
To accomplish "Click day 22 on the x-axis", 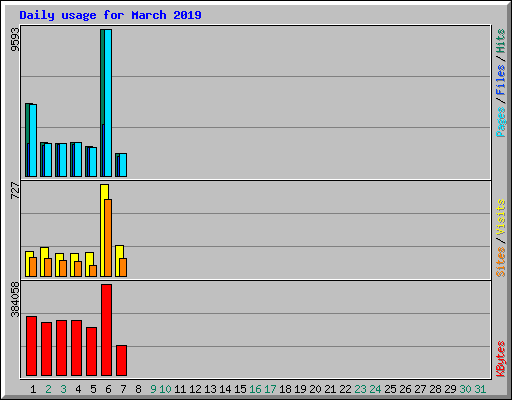I will tap(345, 389).
